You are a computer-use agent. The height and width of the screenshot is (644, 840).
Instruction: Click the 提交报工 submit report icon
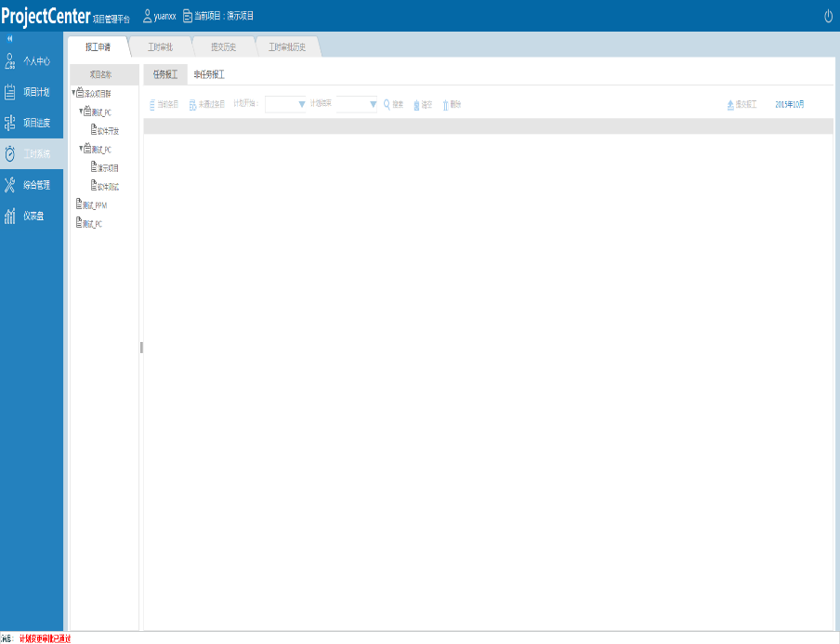tap(730, 104)
